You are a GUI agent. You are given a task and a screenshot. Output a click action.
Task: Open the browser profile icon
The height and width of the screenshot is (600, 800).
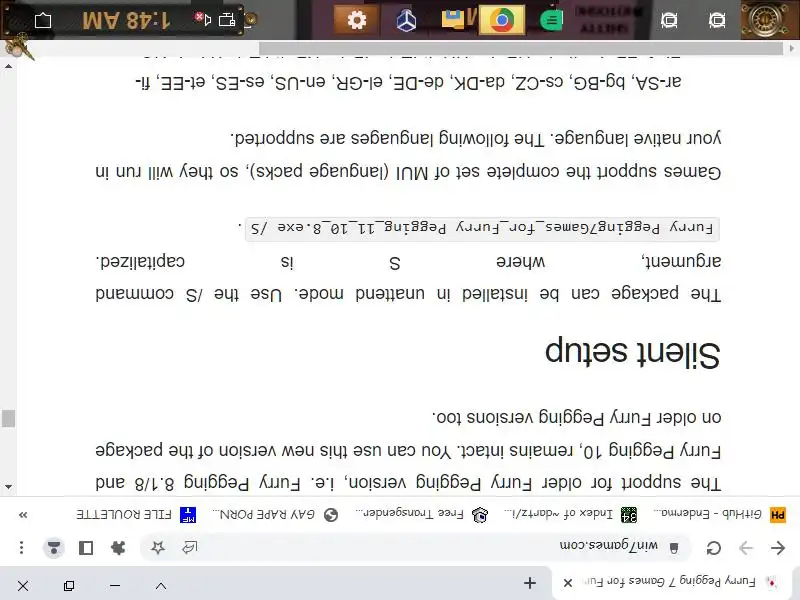pos(54,548)
